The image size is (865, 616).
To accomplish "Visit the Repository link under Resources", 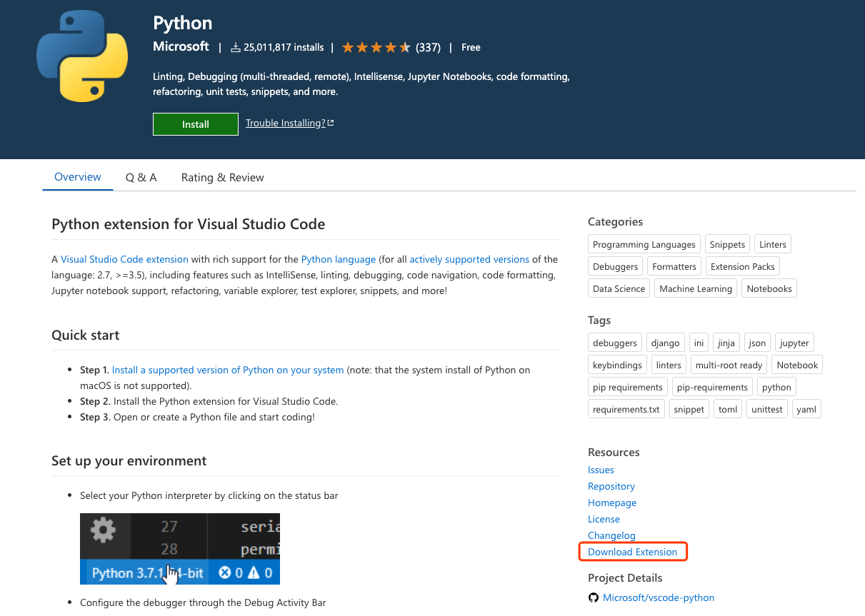I will (611, 486).
